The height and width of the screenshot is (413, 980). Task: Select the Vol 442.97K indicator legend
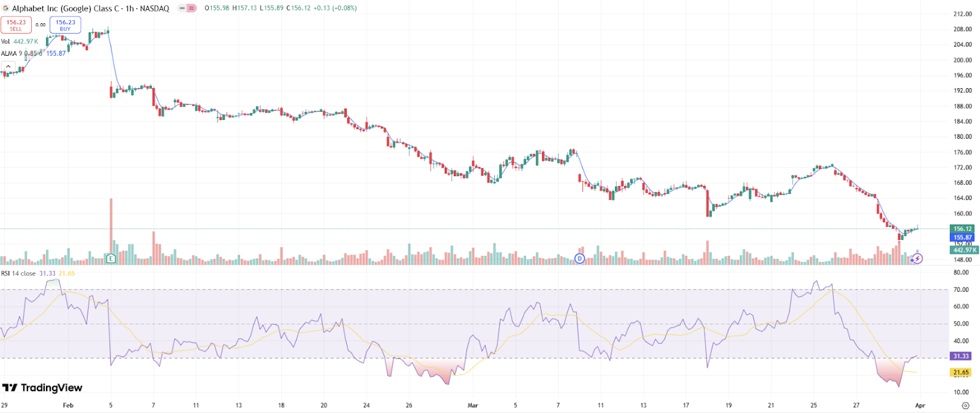(20, 42)
